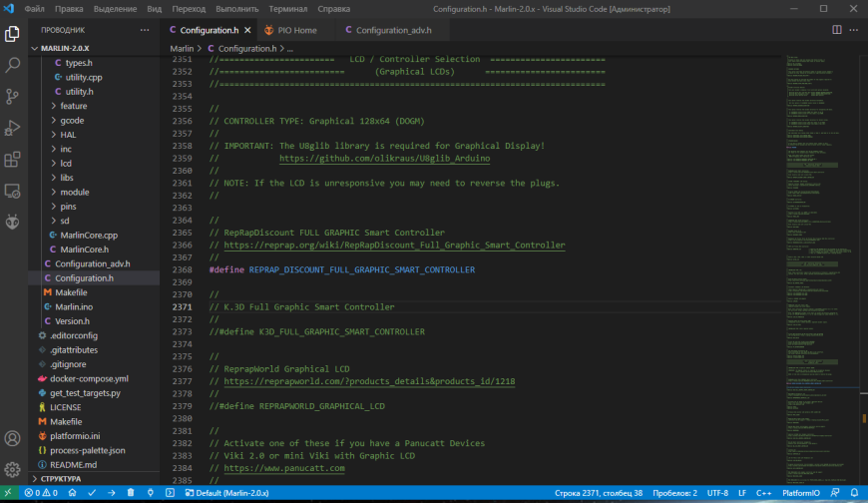This screenshot has width=868, height=503.
Task: Click the green remote window indicator
Action: tap(8, 492)
